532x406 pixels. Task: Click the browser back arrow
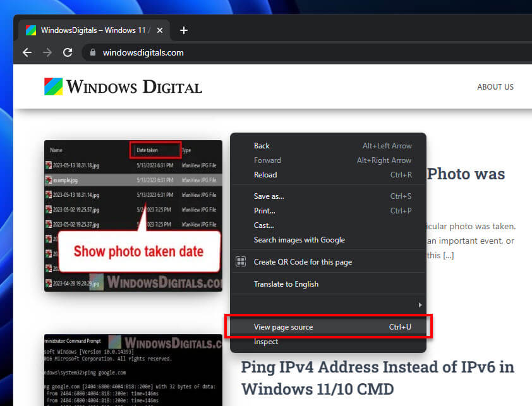coord(27,52)
